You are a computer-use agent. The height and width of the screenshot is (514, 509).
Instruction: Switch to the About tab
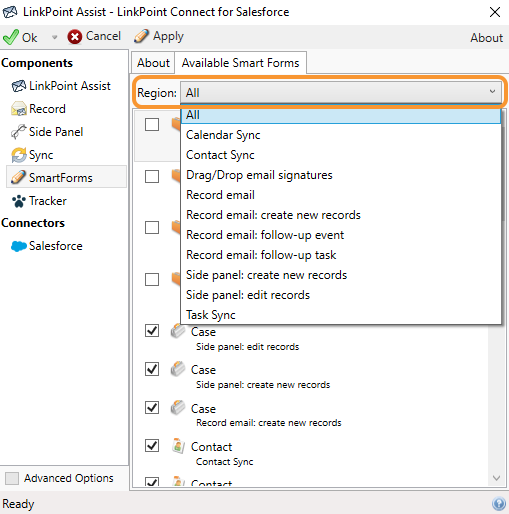(x=153, y=63)
